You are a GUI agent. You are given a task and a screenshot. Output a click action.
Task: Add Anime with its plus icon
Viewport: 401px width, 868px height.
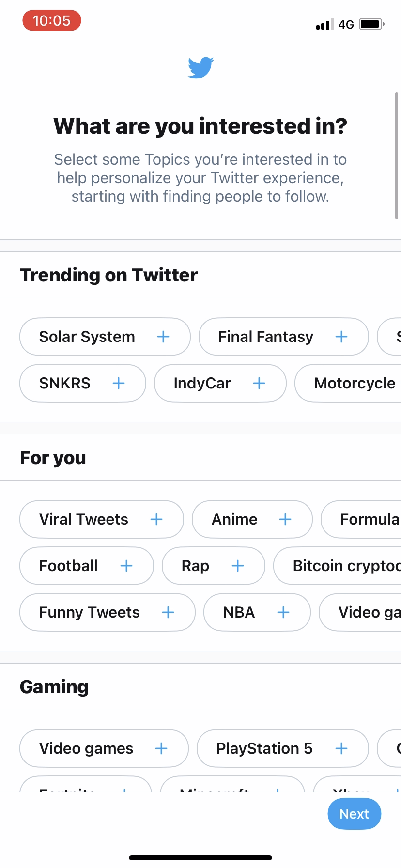coord(286,519)
